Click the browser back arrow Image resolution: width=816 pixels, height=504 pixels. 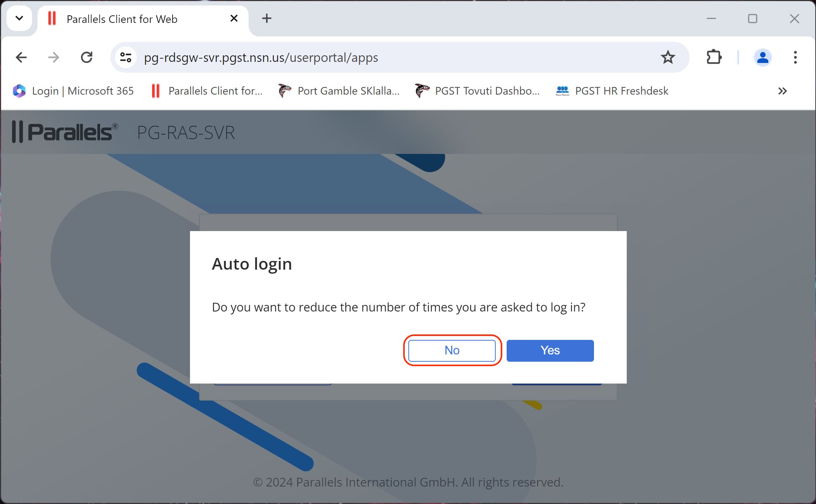21,57
